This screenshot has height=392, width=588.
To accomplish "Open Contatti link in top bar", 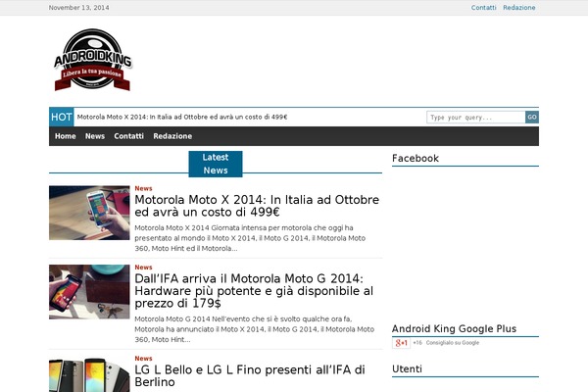I will (483, 8).
